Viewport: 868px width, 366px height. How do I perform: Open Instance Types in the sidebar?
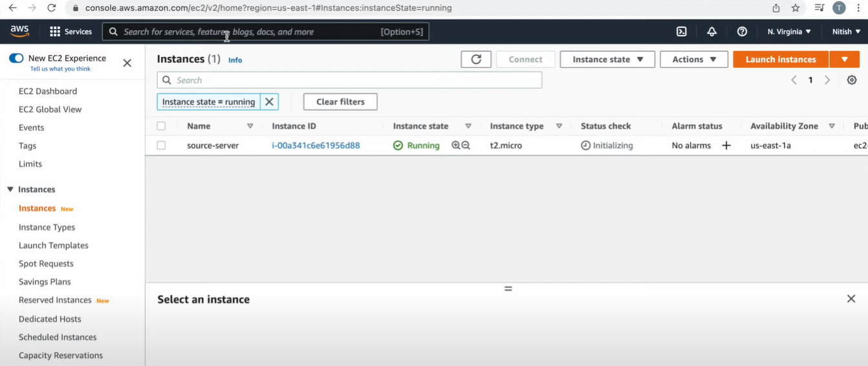coord(47,227)
